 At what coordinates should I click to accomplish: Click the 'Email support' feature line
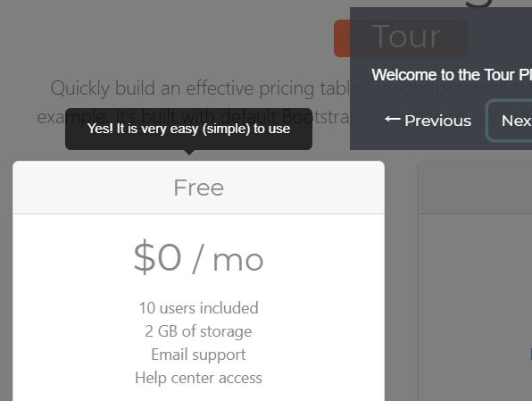pos(198,355)
